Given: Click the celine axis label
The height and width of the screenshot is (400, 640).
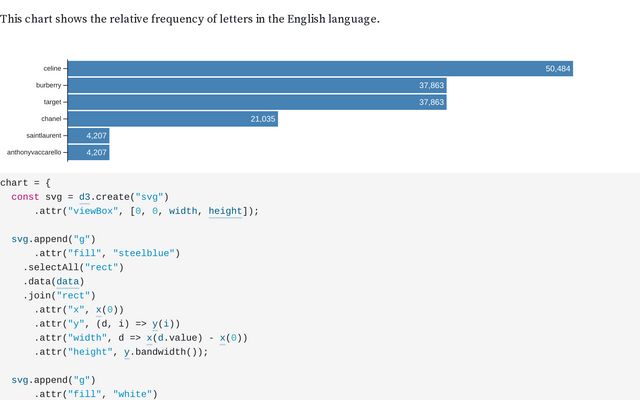Looking at the screenshot, I should pyautogui.click(x=52, y=68).
